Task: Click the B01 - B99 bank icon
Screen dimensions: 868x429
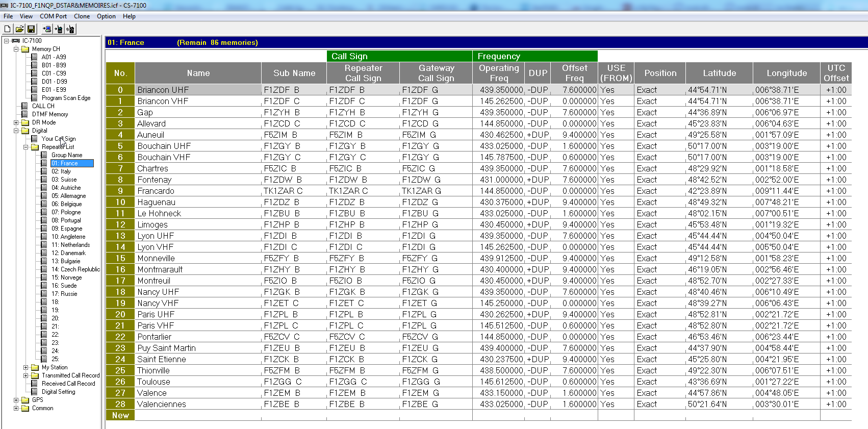Action: (x=34, y=65)
